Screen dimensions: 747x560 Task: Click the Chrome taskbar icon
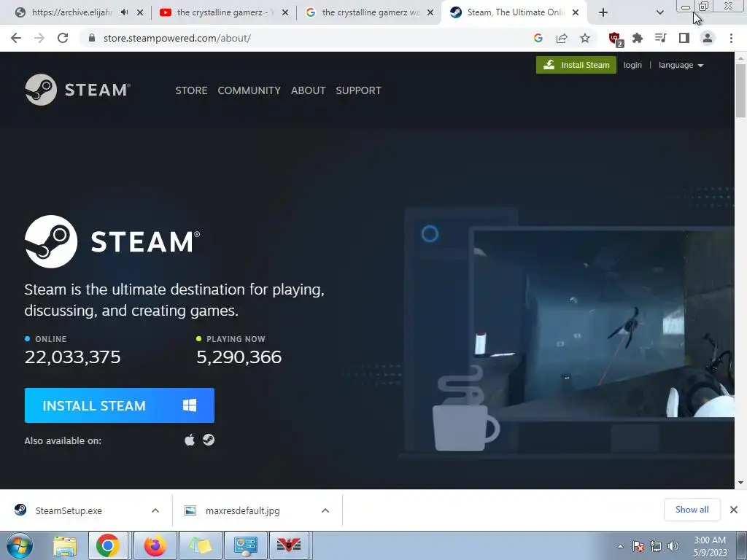pos(108,545)
